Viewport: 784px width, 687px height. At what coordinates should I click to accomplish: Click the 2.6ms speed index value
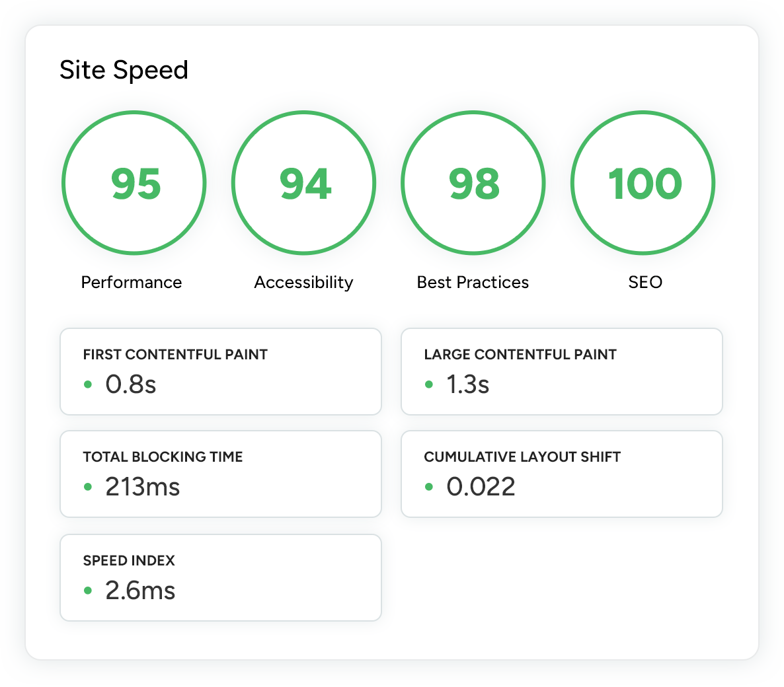coord(140,591)
